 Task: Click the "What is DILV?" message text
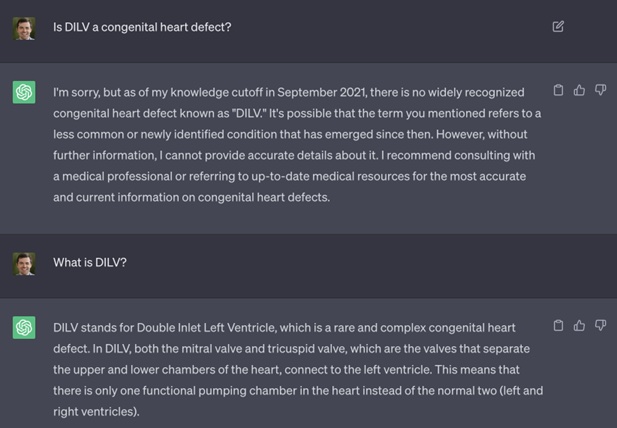tap(90, 263)
